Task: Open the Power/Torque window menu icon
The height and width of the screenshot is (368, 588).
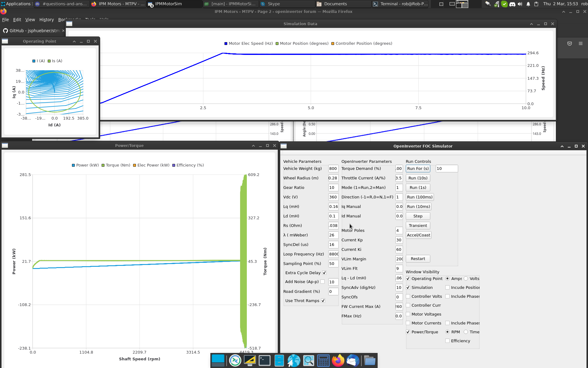Action: click(5, 146)
